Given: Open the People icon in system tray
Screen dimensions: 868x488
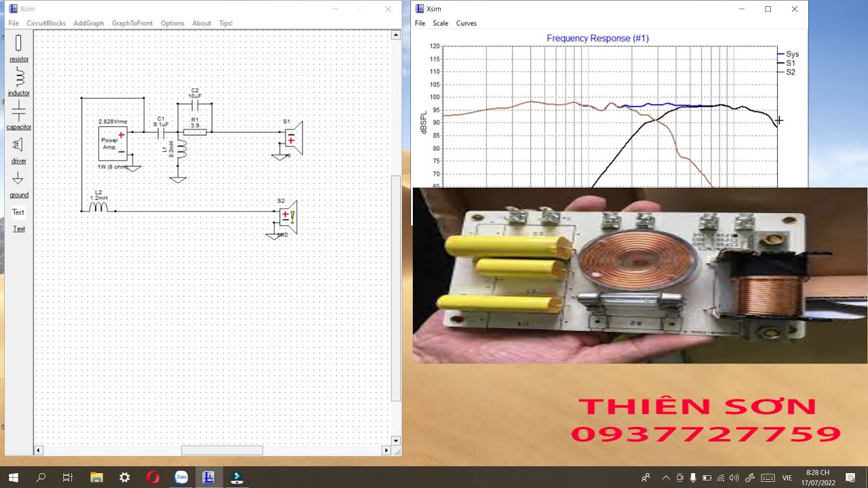Looking at the screenshot, I should 646,478.
